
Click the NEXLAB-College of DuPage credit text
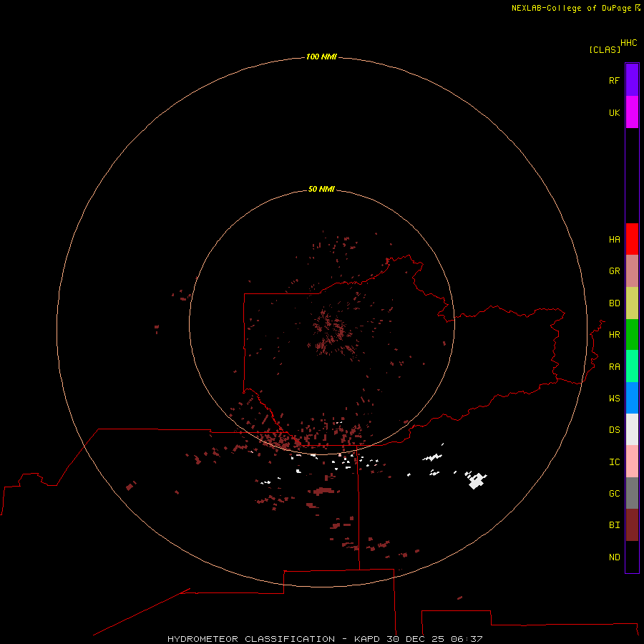coord(576,8)
